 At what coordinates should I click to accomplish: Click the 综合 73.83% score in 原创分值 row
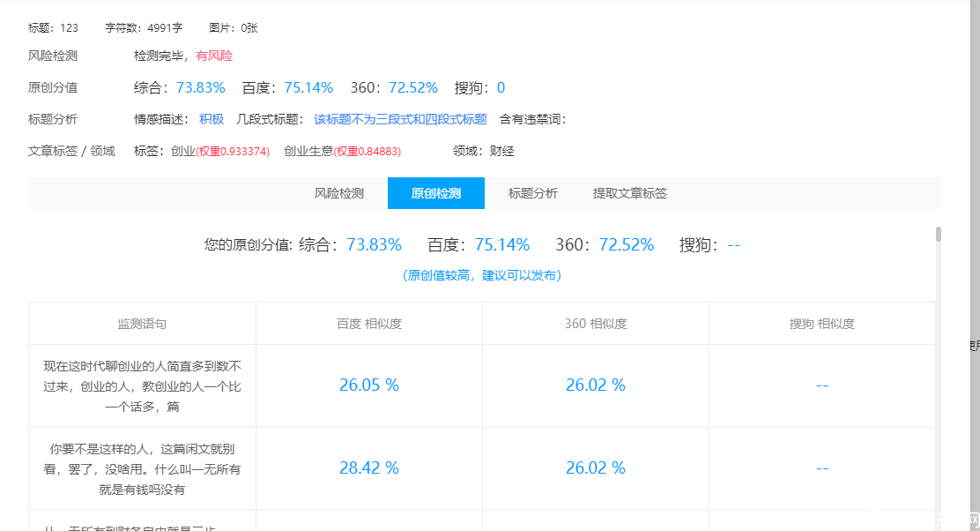tap(200, 87)
